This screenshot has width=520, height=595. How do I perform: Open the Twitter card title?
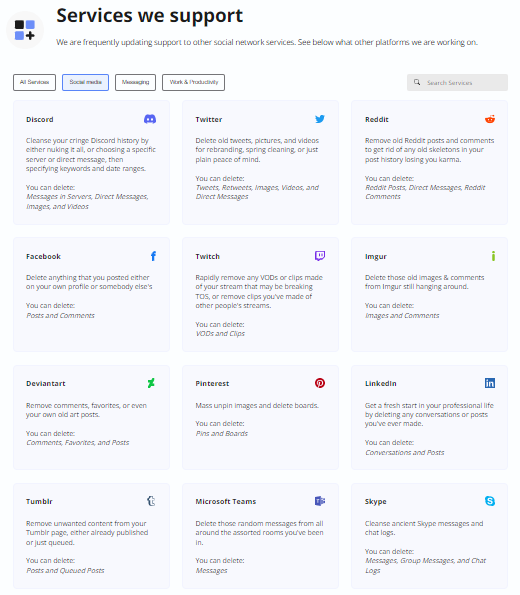(209, 120)
